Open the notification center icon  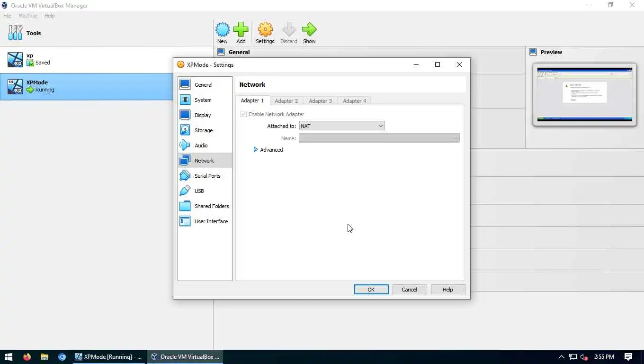(x=628, y=357)
